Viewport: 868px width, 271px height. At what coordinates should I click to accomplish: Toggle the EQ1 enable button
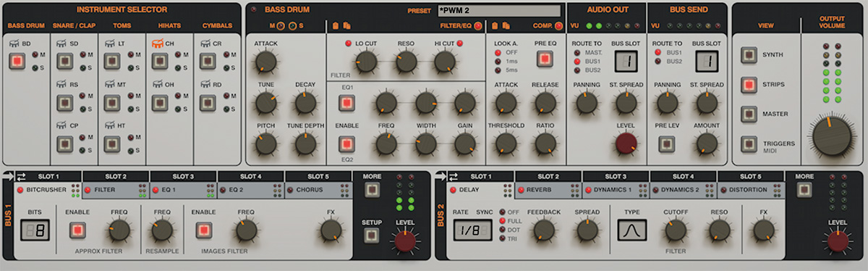coord(347,104)
